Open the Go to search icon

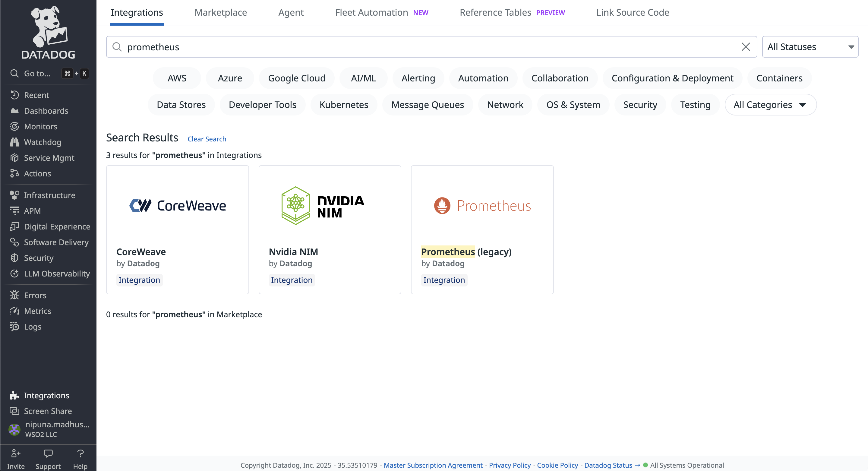[14, 73]
